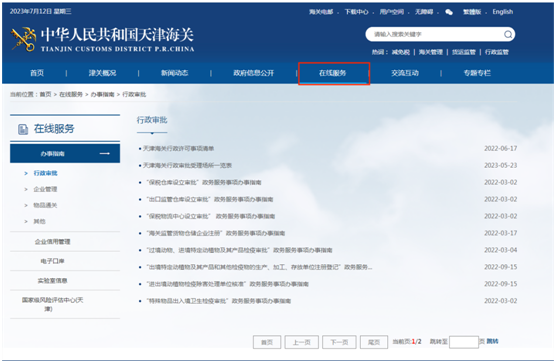Expand the 行政审批 sidebar chevron

click(x=26, y=173)
